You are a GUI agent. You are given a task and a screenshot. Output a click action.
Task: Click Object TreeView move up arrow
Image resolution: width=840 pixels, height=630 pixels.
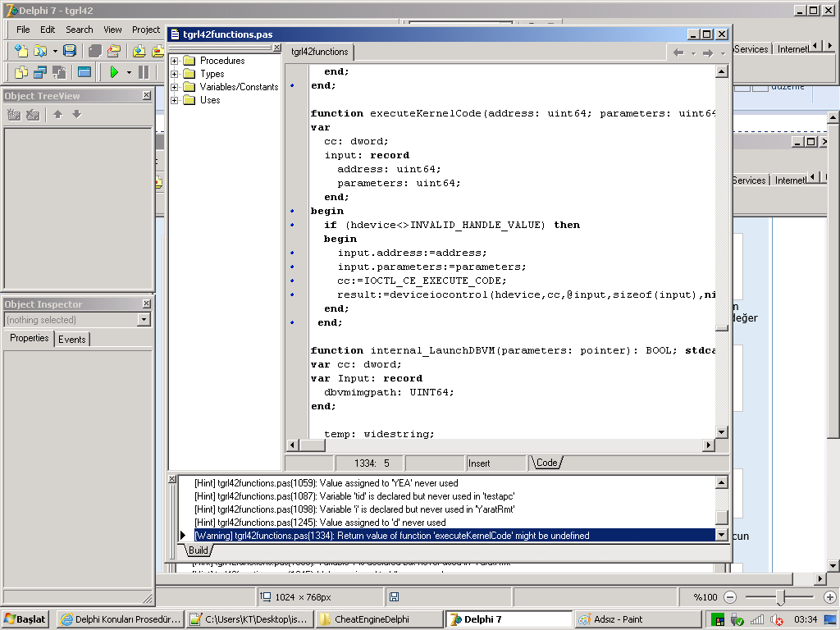click(x=58, y=115)
